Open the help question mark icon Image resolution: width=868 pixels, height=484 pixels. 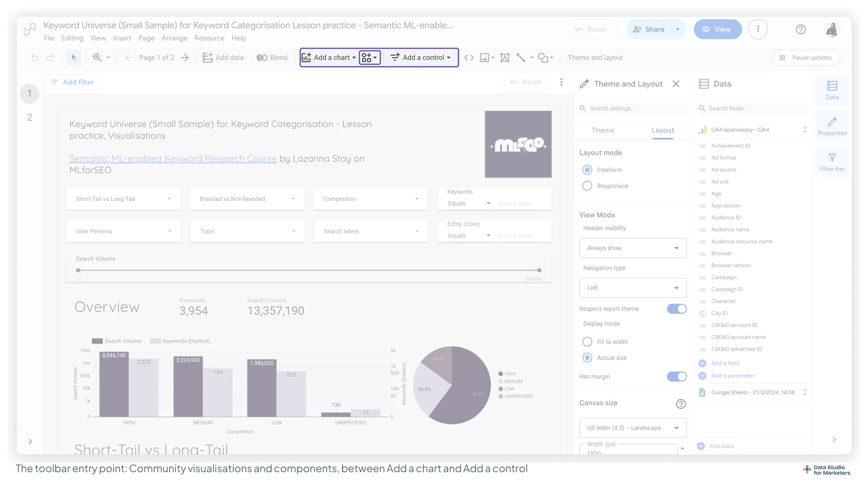click(801, 29)
